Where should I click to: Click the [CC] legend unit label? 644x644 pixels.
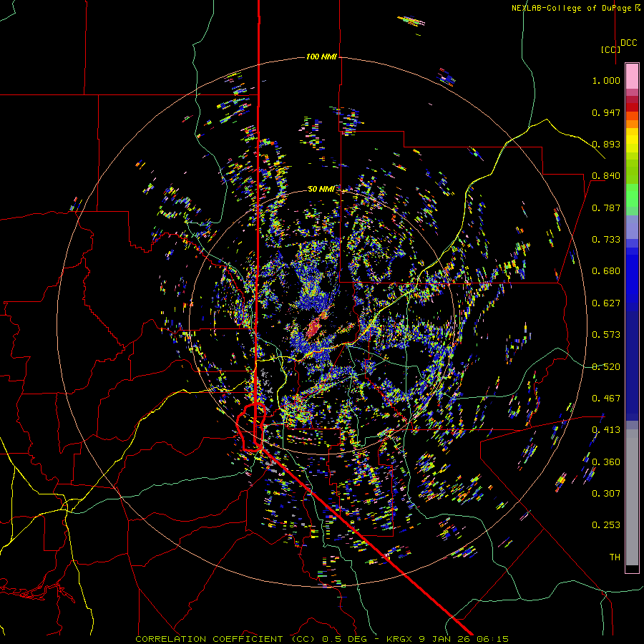point(611,49)
